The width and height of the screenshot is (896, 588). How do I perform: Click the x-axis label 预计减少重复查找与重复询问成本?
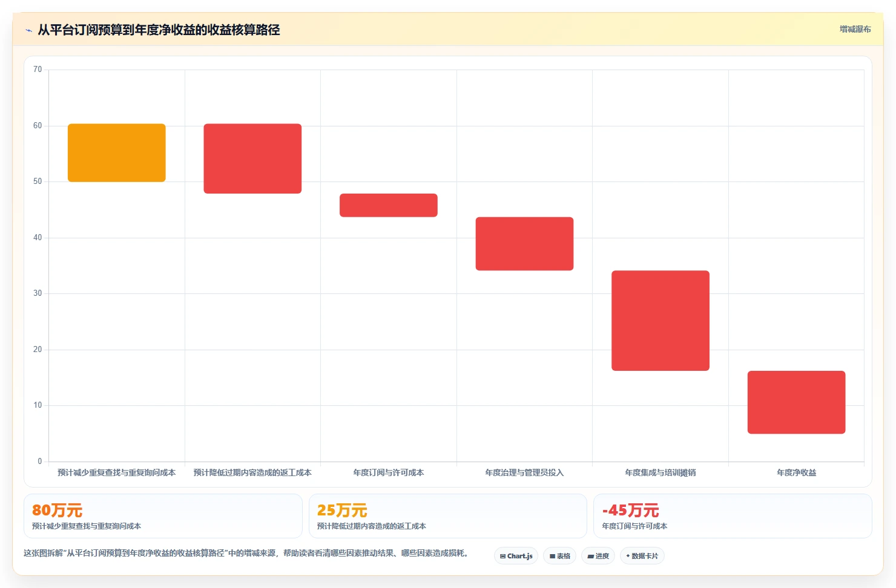point(117,472)
